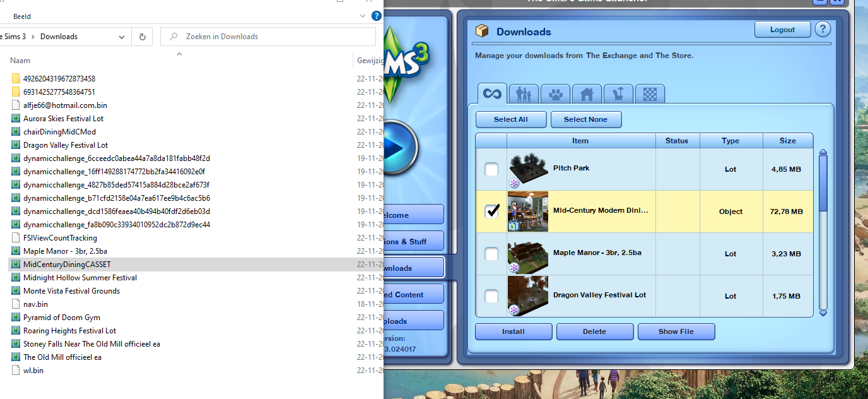Click the Select None button
The height and width of the screenshot is (399, 868).
tap(585, 119)
